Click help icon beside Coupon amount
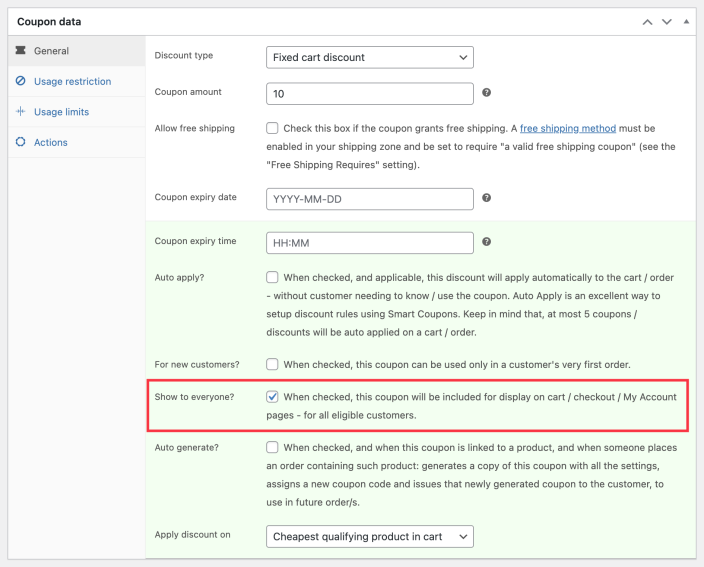This screenshot has width=704, height=567. pyautogui.click(x=486, y=93)
